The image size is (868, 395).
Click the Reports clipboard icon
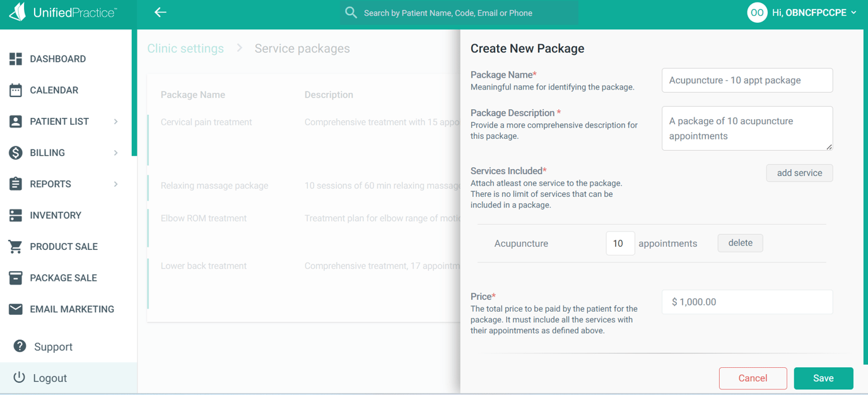(16, 184)
